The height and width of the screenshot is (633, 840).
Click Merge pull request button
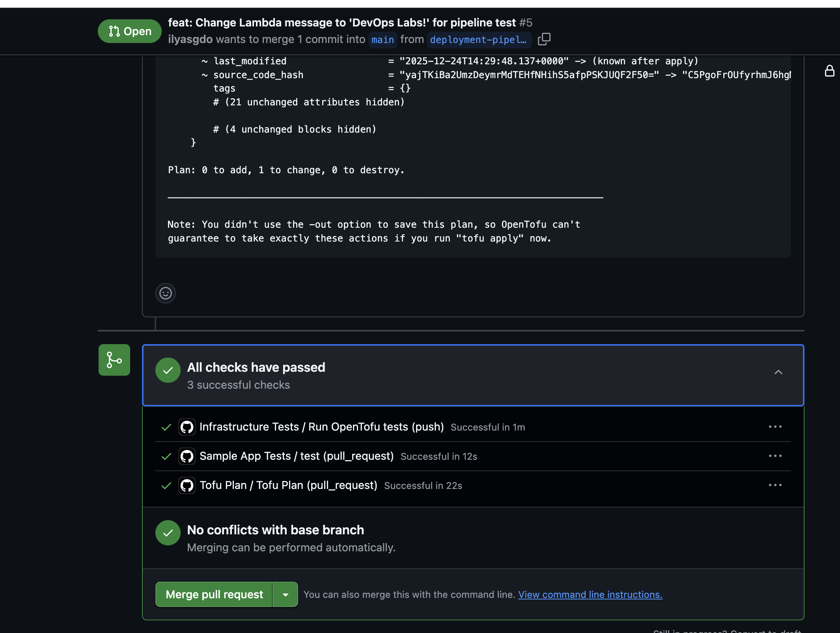point(214,594)
